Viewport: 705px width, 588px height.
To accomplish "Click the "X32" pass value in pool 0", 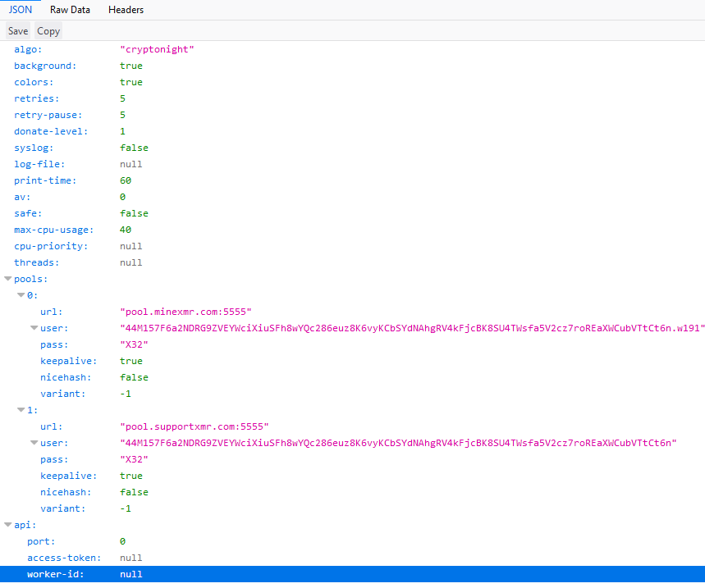I will [x=134, y=344].
